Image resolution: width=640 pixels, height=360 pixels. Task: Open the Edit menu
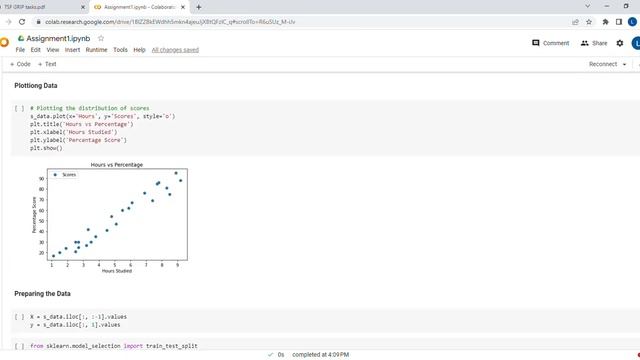[36, 50]
